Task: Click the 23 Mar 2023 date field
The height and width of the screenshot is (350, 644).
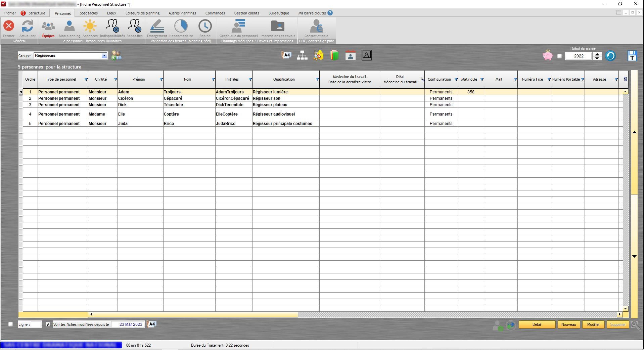Action: [128, 324]
